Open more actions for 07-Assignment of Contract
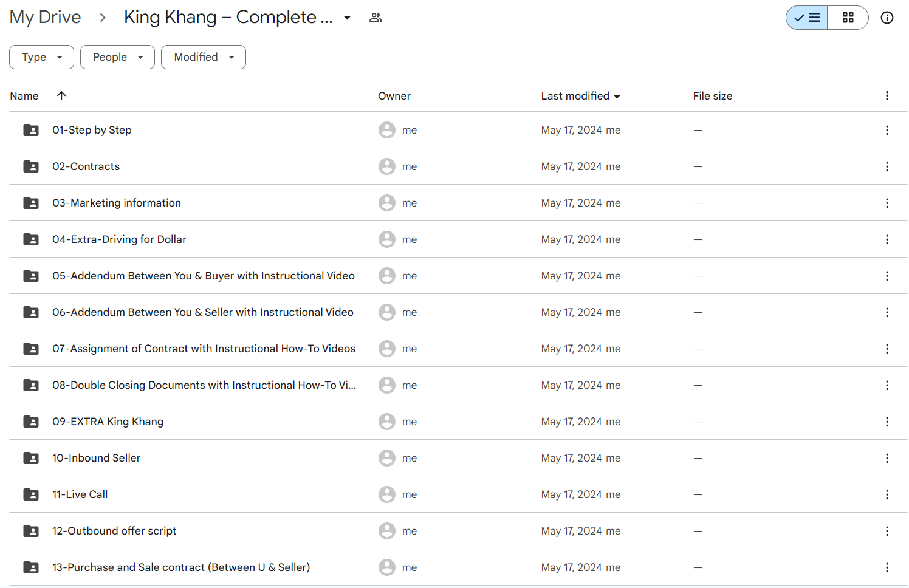 coord(887,349)
